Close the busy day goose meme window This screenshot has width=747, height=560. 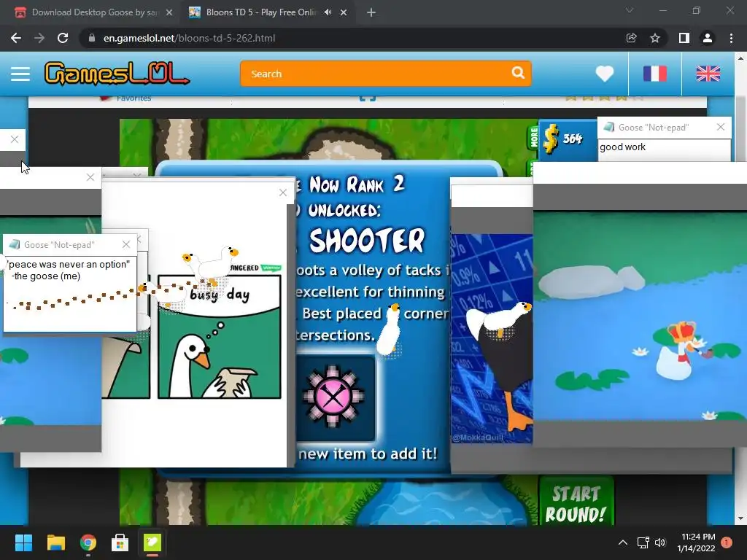283,192
